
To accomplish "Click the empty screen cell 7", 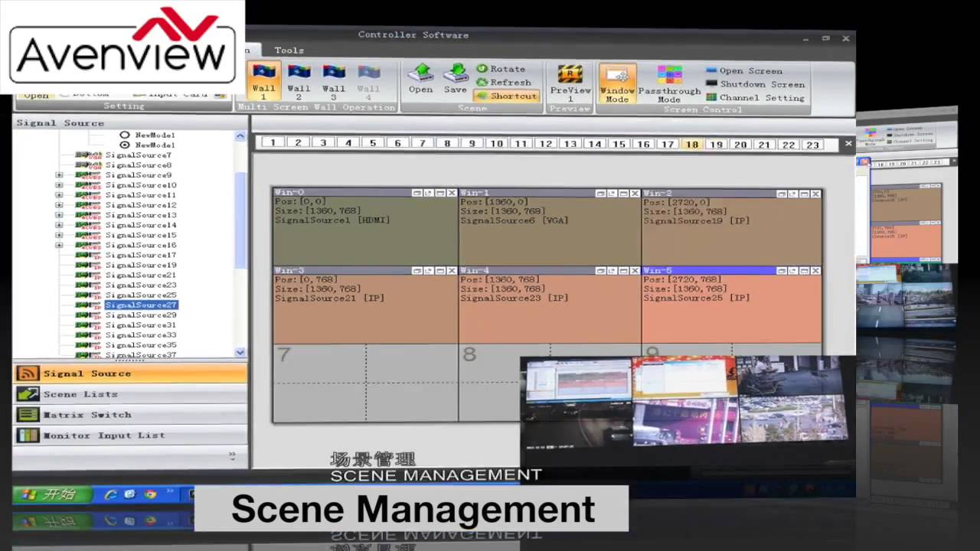I will coord(365,383).
